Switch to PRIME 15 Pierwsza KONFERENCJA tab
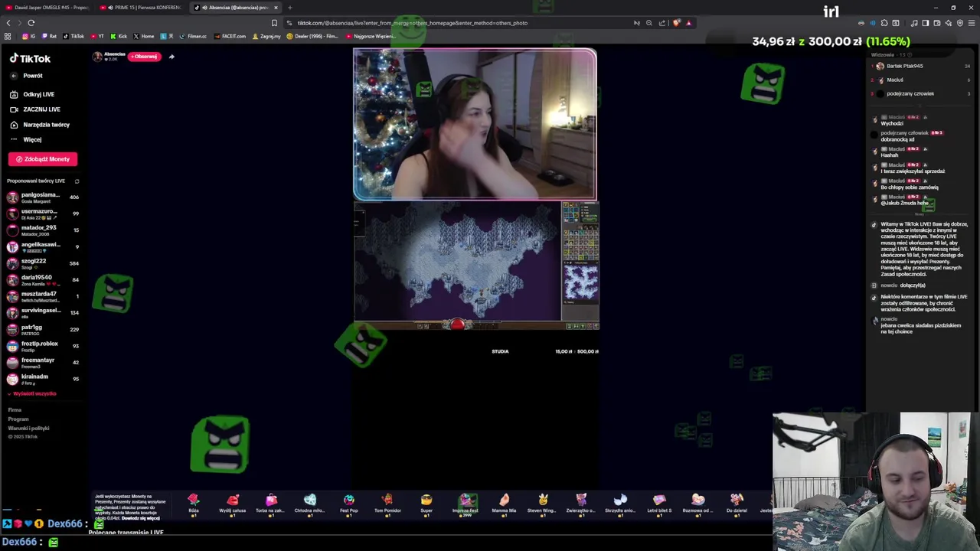 click(143, 8)
